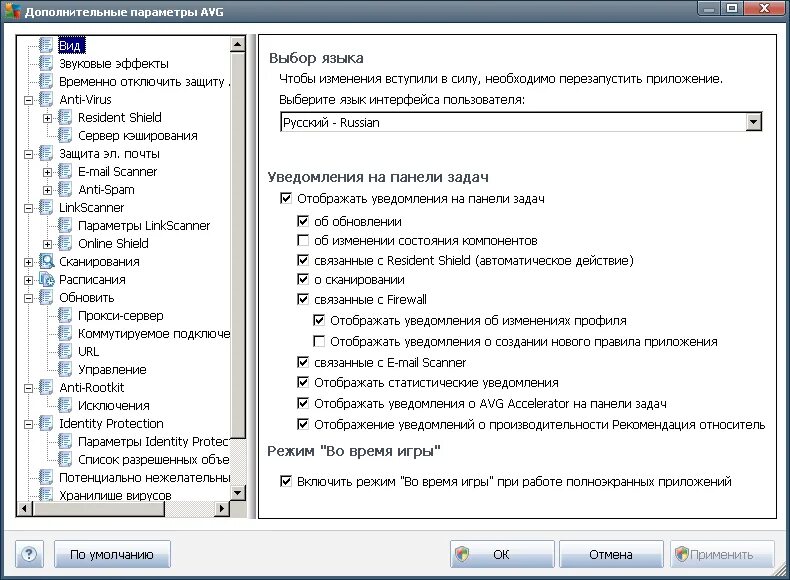
Task: Click the icon beside Звуковые эффекты
Action: click(x=46, y=63)
